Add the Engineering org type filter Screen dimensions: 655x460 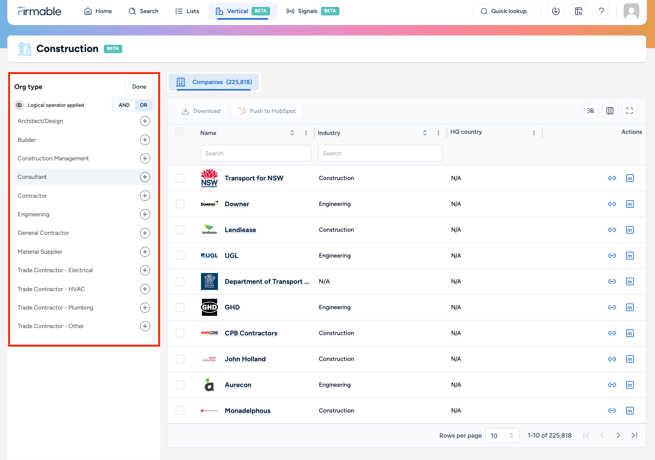[145, 214]
